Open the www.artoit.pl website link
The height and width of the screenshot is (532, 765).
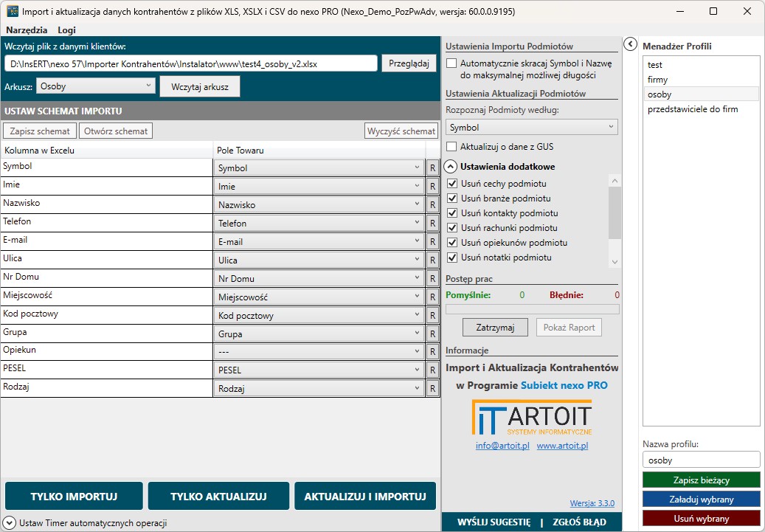pyautogui.click(x=563, y=446)
